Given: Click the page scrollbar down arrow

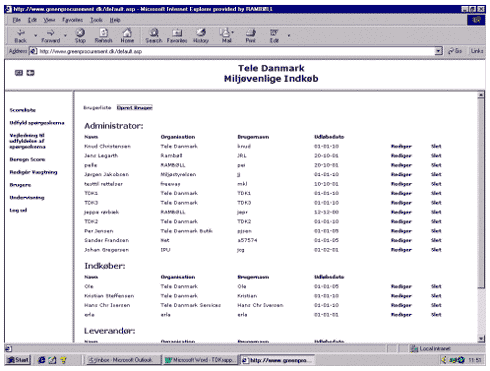Looking at the screenshot, I should tap(481, 339).
